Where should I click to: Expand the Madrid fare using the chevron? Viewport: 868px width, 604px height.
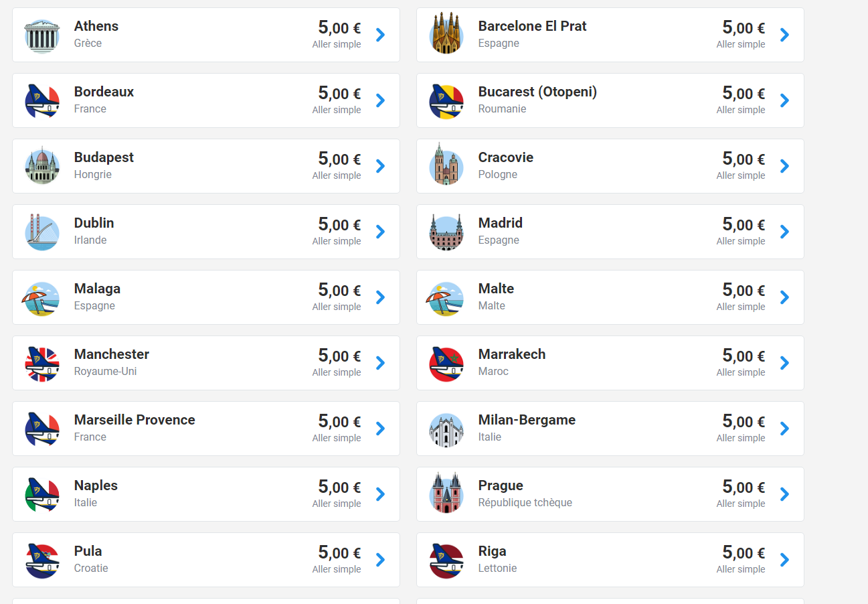(784, 232)
